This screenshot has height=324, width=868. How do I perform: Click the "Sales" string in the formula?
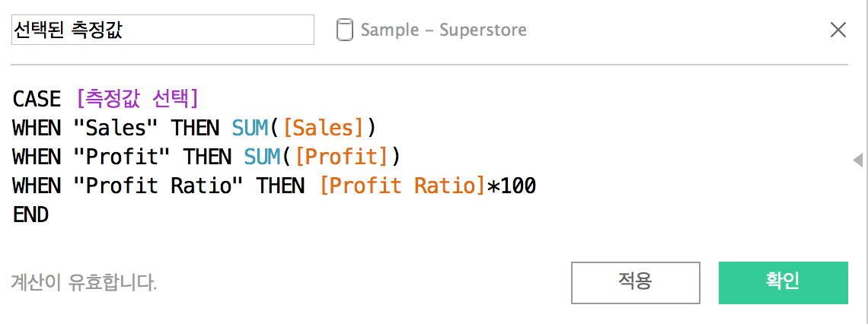(x=116, y=129)
